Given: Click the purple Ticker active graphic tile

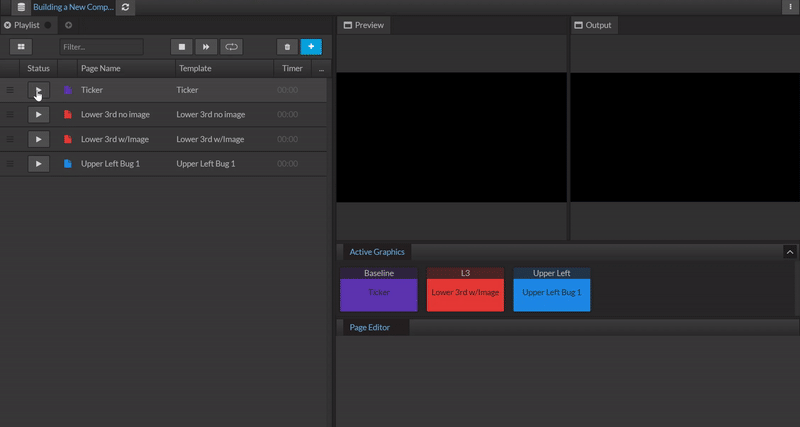Looking at the screenshot, I should pos(379,294).
